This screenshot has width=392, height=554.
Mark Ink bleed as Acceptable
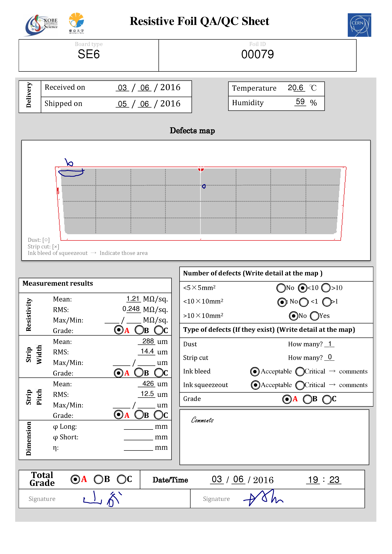255,372
